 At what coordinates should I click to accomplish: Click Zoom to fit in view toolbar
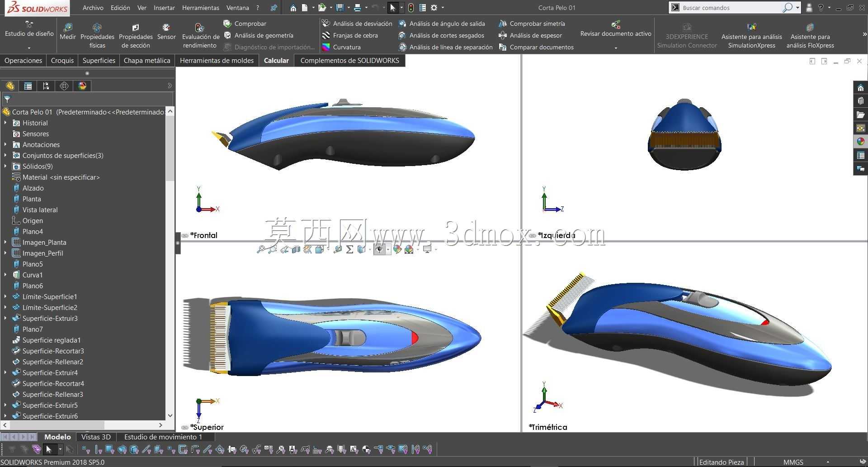click(x=261, y=249)
